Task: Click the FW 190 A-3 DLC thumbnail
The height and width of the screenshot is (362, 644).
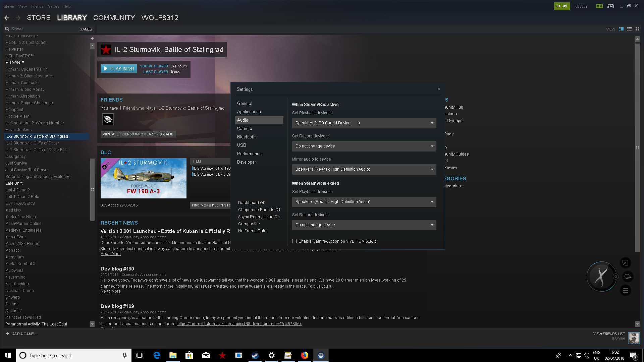Action: (143, 178)
